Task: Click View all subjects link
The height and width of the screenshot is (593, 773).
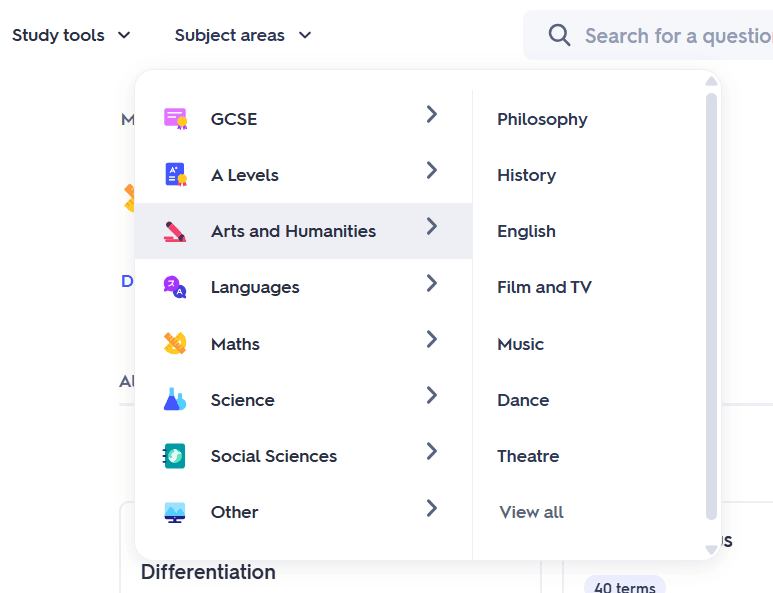Action: (x=531, y=513)
